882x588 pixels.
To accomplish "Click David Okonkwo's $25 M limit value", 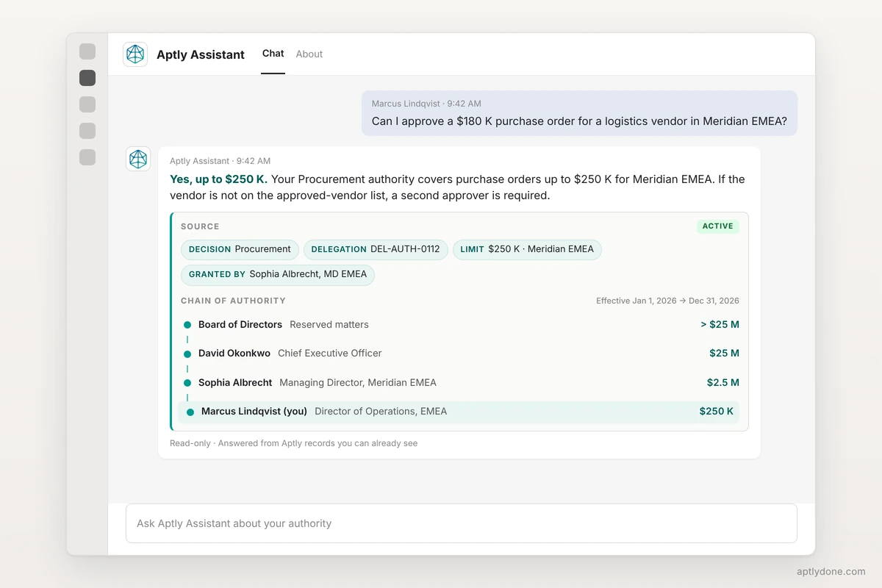I will pos(724,354).
